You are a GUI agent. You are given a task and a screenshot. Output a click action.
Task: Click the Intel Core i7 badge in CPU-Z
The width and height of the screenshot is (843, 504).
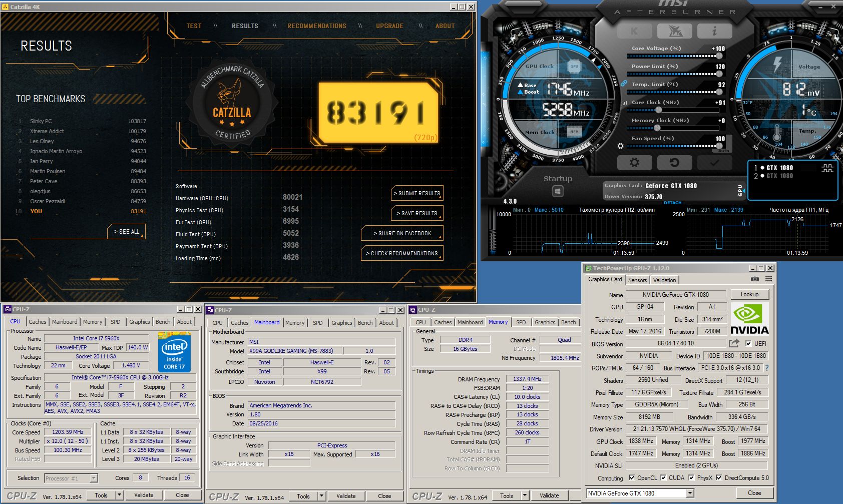pos(174,352)
